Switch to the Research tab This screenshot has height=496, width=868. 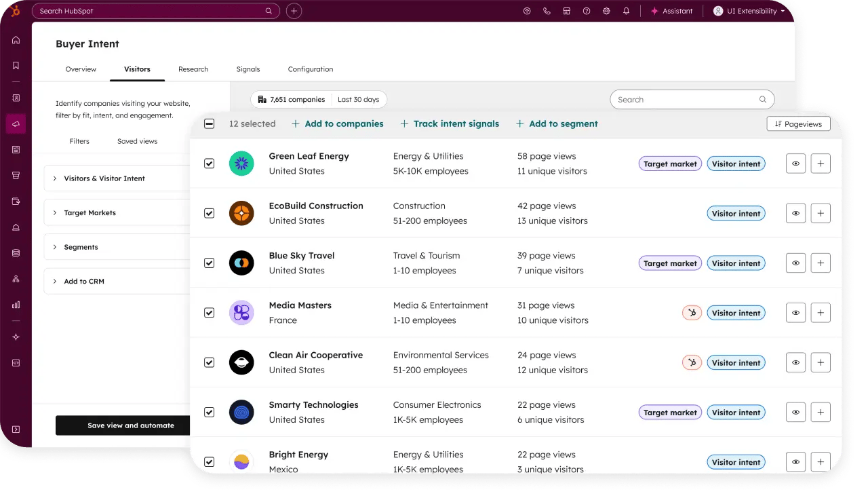coord(193,69)
